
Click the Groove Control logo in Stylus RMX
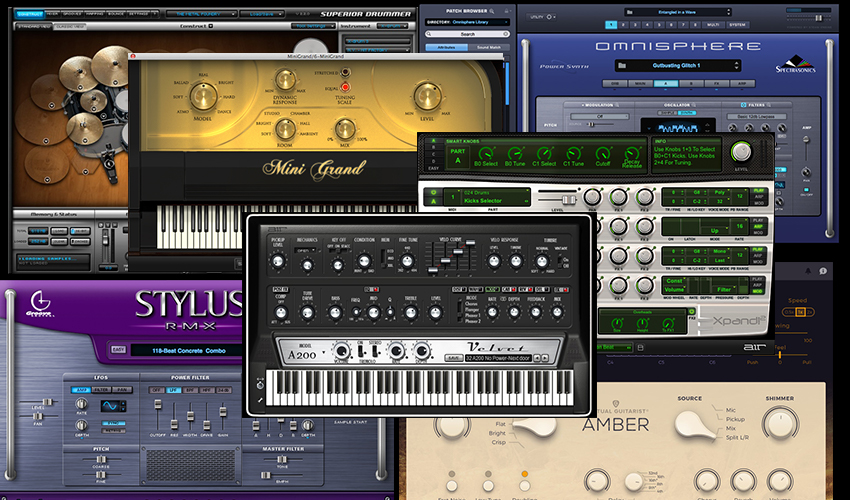click(40, 303)
